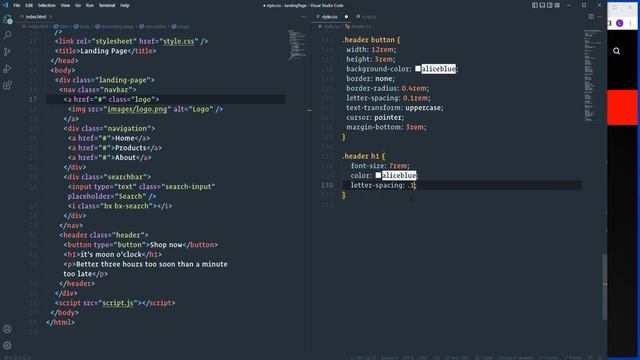Open the customize layout icon
This screenshot has height=360, width=640.
557,5
